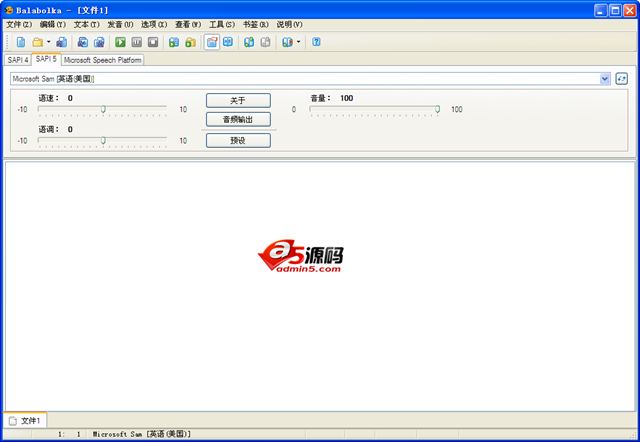This screenshot has width=640, height=442.
Task: Click the insert bookmark icon with green plus
Action: (x=249, y=42)
